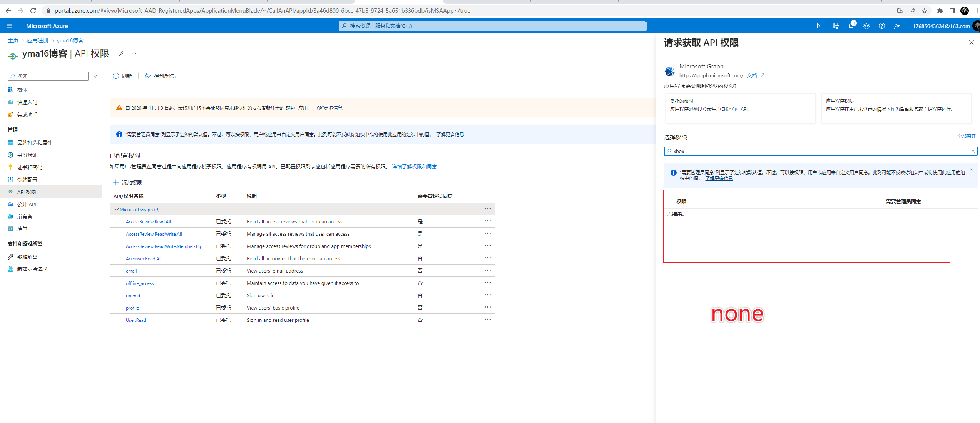Select API 权限 in the left menu
980x423 pixels.
[x=51, y=192]
